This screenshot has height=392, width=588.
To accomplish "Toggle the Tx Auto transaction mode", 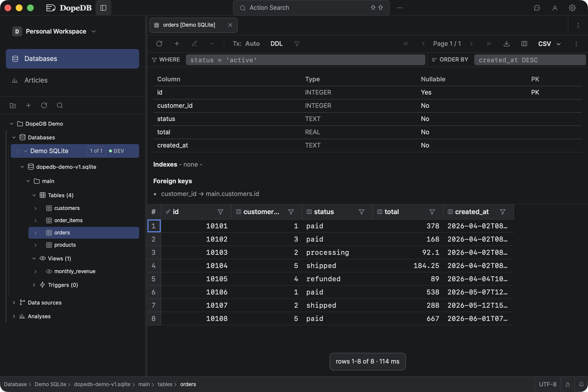I will [x=246, y=44].
